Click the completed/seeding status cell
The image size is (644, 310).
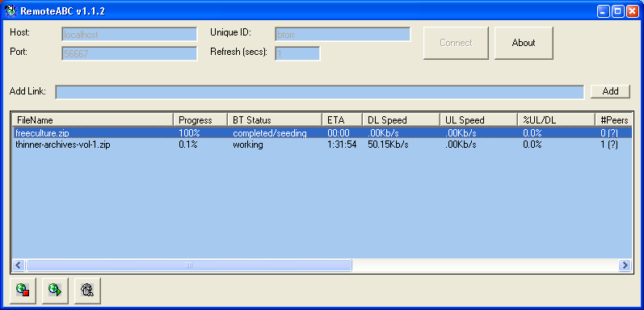[x=269, y=133]
